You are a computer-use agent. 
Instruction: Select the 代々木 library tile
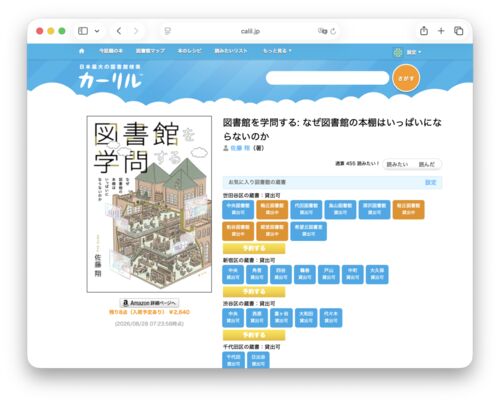(x=331, y=317)
